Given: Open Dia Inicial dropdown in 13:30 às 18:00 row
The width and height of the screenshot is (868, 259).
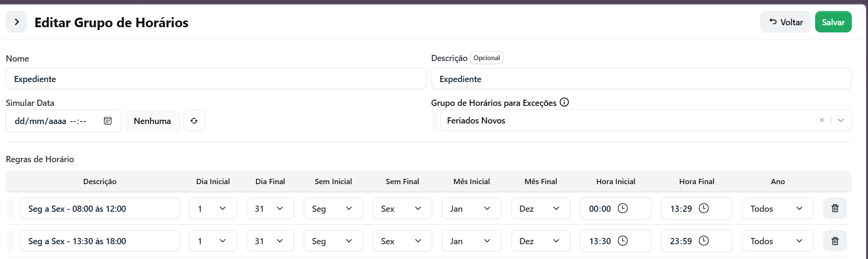Looking at the screenshot, I should coord(213,241).
